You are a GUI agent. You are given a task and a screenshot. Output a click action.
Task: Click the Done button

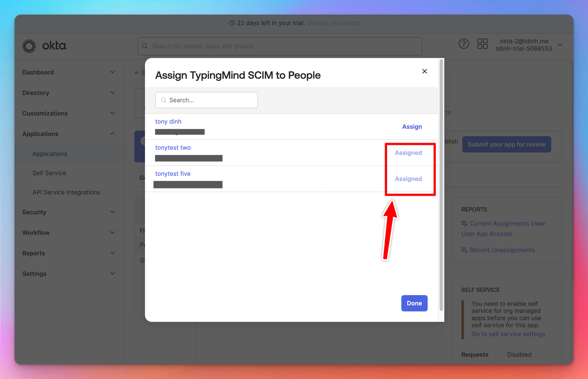coord(414,303)
